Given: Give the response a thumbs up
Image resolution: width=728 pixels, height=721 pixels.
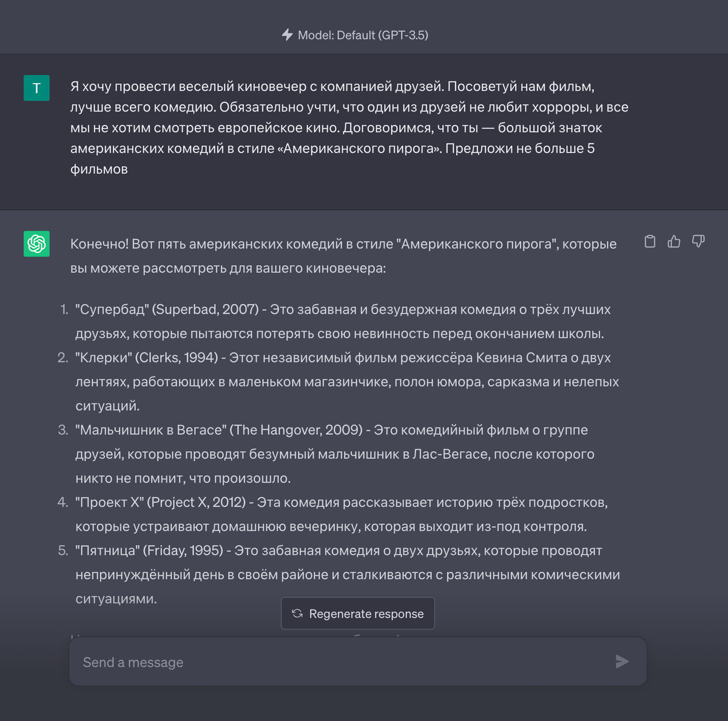Looking at the screenshot, I should (x=674, y=241).
